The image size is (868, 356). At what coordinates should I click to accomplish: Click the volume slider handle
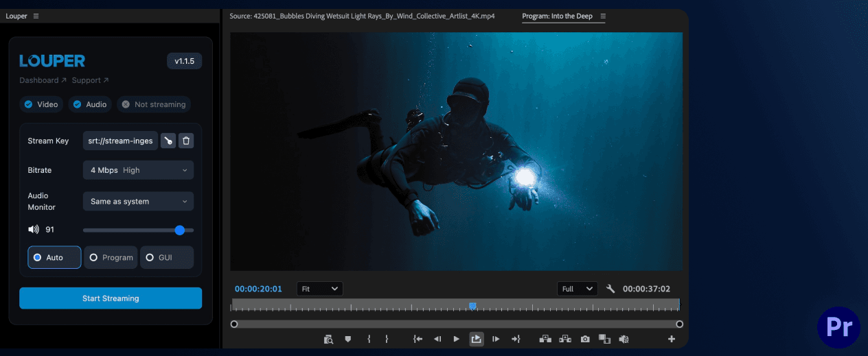180,230
